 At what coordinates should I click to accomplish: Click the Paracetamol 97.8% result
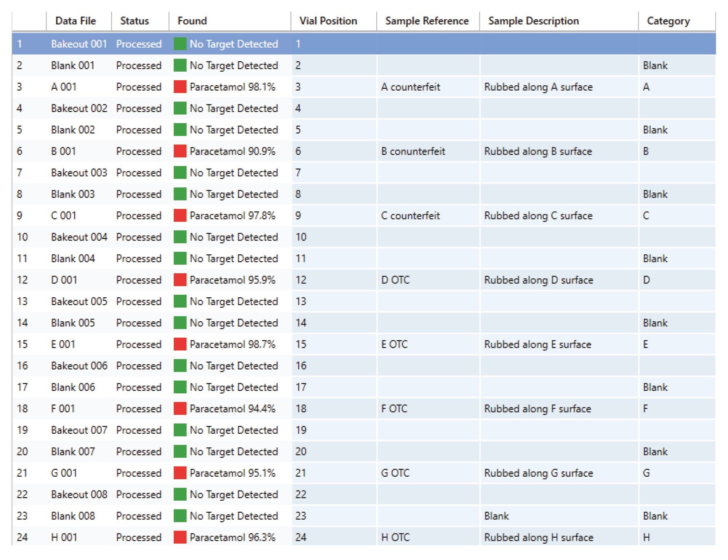[233, 216]
